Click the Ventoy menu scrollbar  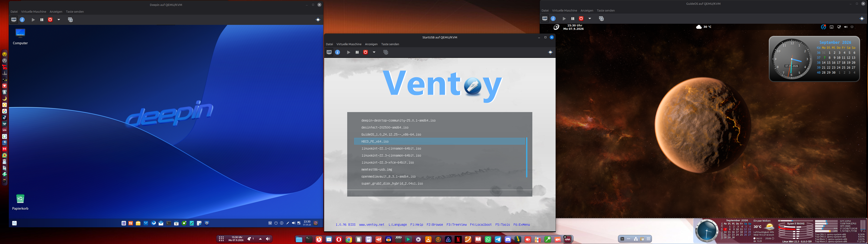(527, 157)
